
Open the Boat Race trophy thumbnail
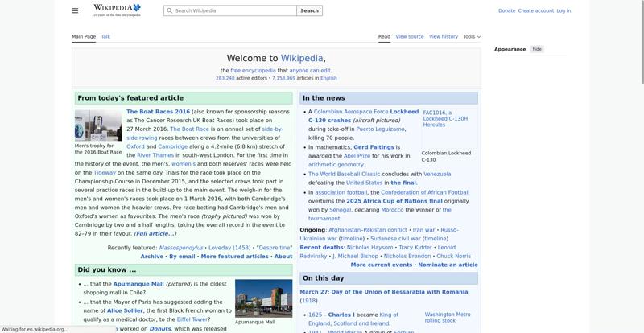coord(98,125)
